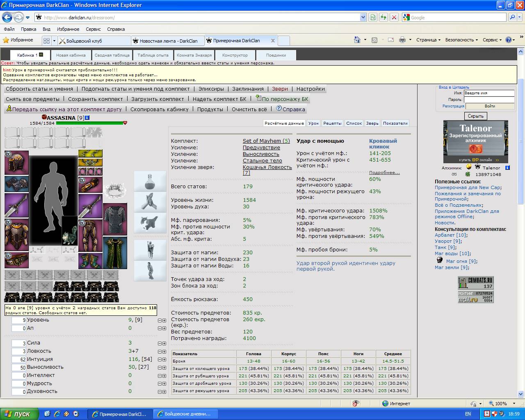Image resolution: width=525 pixels, height=420 pixels.
Task: Open the Комната Знахаря tab
Action: point(194,55)
